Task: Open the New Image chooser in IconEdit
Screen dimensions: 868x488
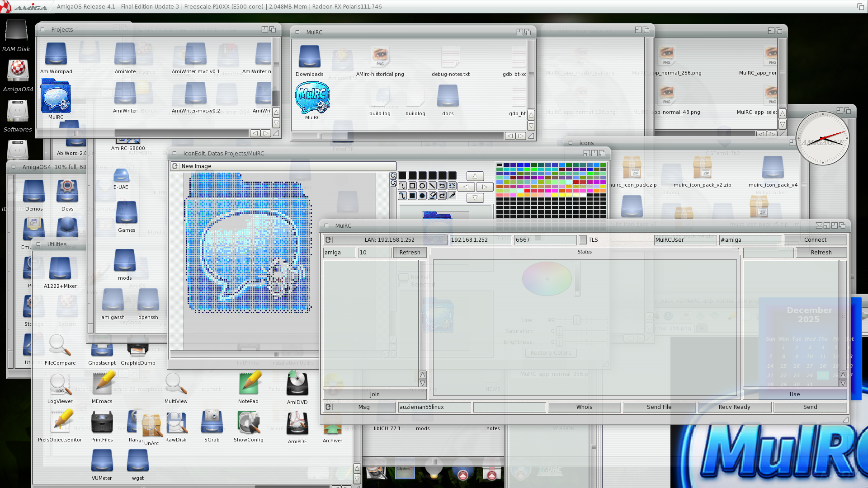Action: click(283, 166)
